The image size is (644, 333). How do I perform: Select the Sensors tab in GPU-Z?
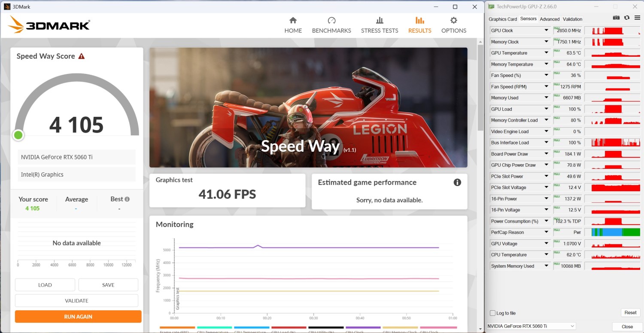point(528,19)
